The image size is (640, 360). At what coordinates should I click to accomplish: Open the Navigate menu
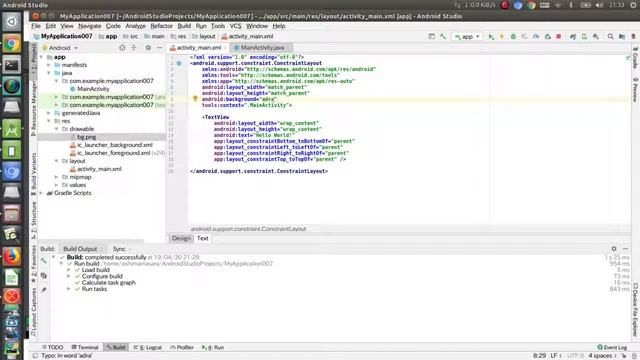[90, 26]
